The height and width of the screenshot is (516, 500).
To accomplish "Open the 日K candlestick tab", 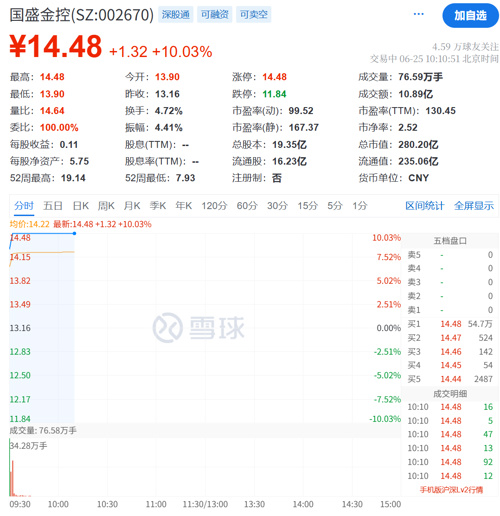I will click(x=81, y=206).
